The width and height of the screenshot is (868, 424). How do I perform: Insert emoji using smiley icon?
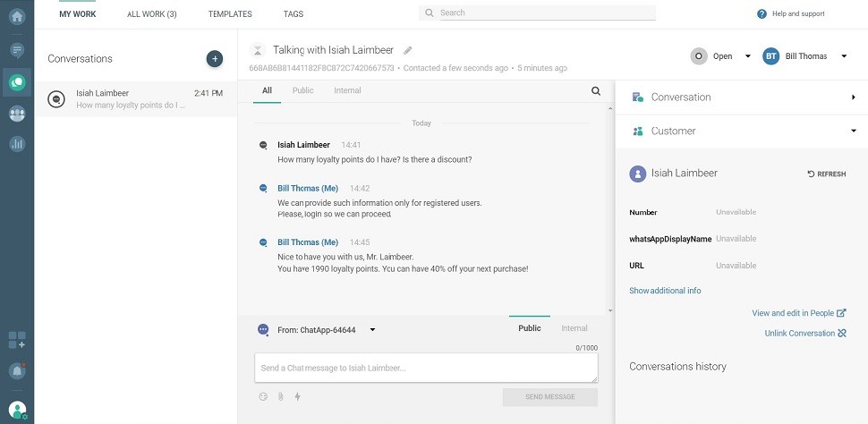pyautogui.click(x=263, y=396)
